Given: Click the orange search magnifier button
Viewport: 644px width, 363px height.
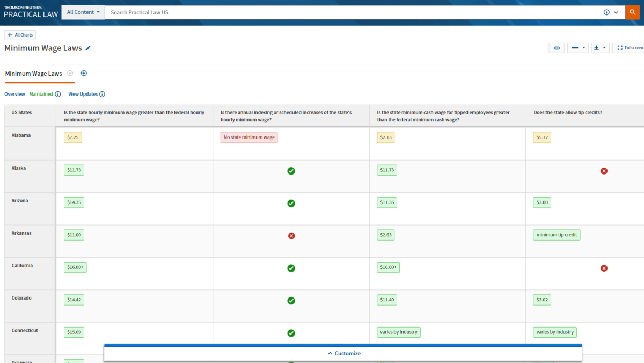Looking at the screenshot, I should [x=634, y=12].
